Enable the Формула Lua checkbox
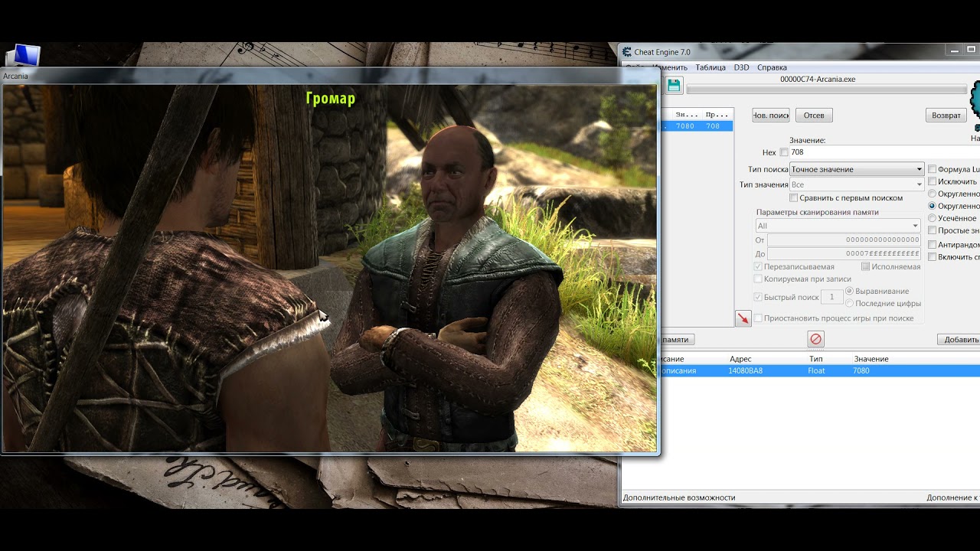 point(932,169)
